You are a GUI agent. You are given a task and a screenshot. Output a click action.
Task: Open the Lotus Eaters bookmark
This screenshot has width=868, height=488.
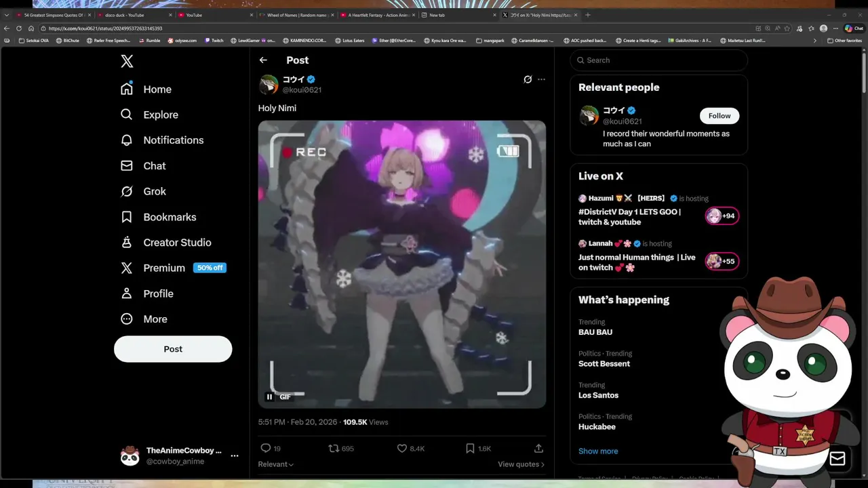pos(350,41)
